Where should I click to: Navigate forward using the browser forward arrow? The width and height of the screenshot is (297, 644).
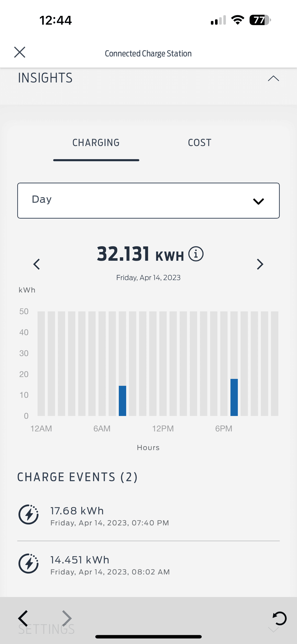(x=67, y=618)
